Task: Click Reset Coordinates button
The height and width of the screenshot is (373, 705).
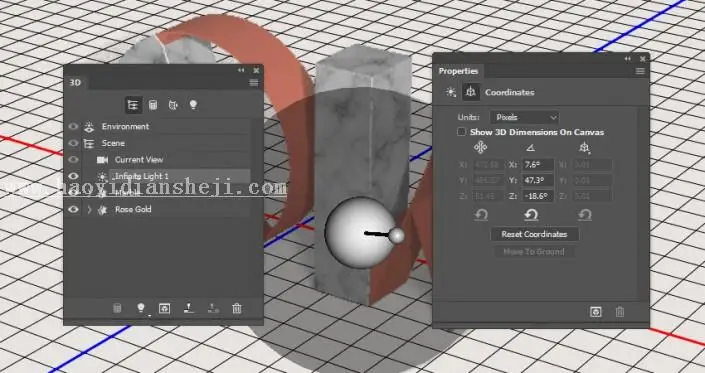Action: tap(534, 234)
